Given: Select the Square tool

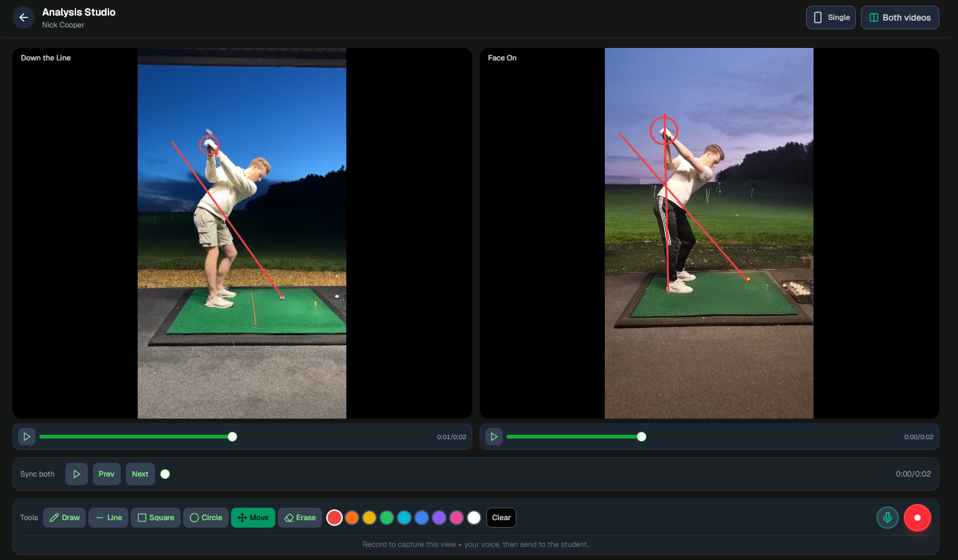Looking at the screenshot, I should coord(155,518).
